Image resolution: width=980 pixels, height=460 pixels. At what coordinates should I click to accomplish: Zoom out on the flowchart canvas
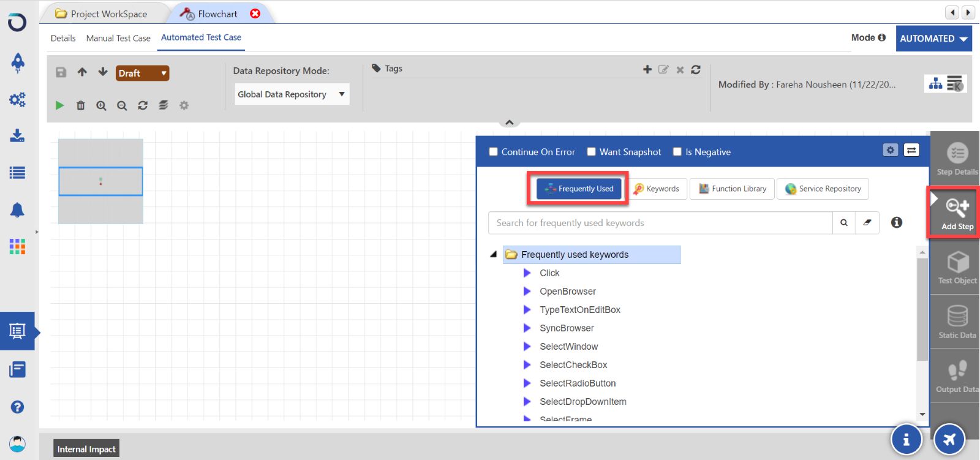point(122,105)
